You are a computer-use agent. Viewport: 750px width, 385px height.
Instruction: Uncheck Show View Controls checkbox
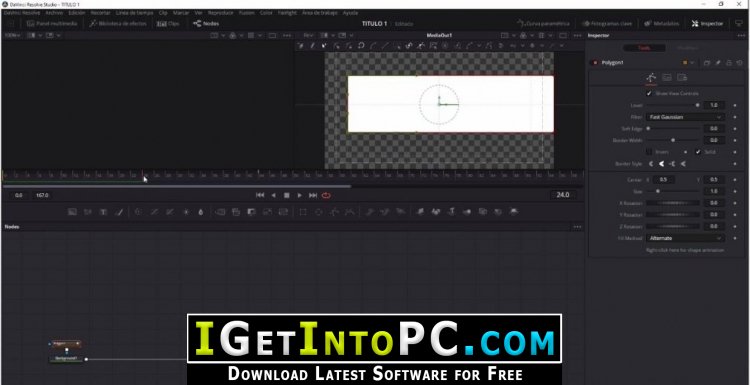tap(649, 93)
